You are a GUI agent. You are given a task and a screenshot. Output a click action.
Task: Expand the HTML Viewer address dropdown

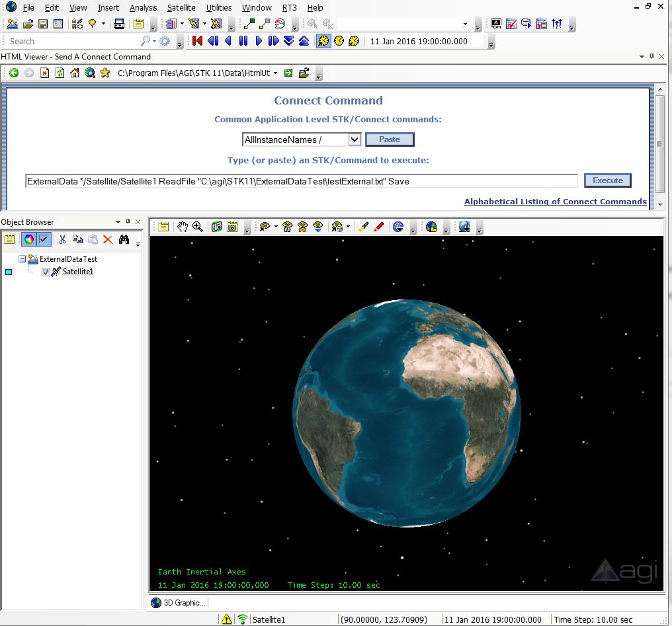pos(275,73)
